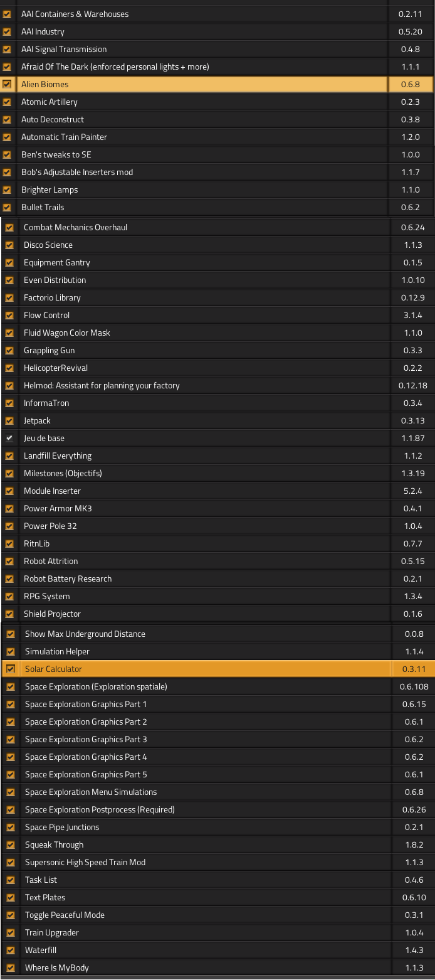Select the Factorio Library row
This screenshot has height=980, width=435.
[x=204, y=297]
